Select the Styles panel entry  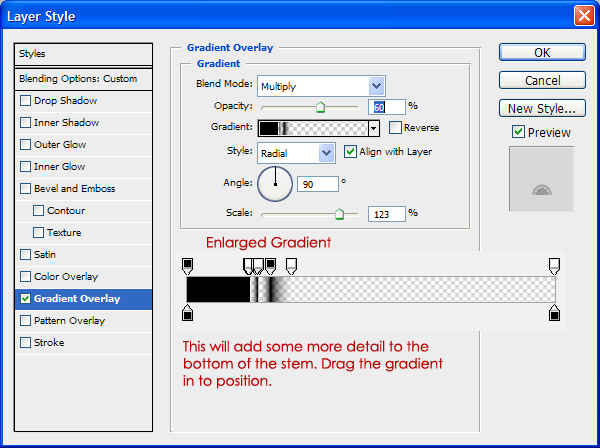[x=83, y=54]
